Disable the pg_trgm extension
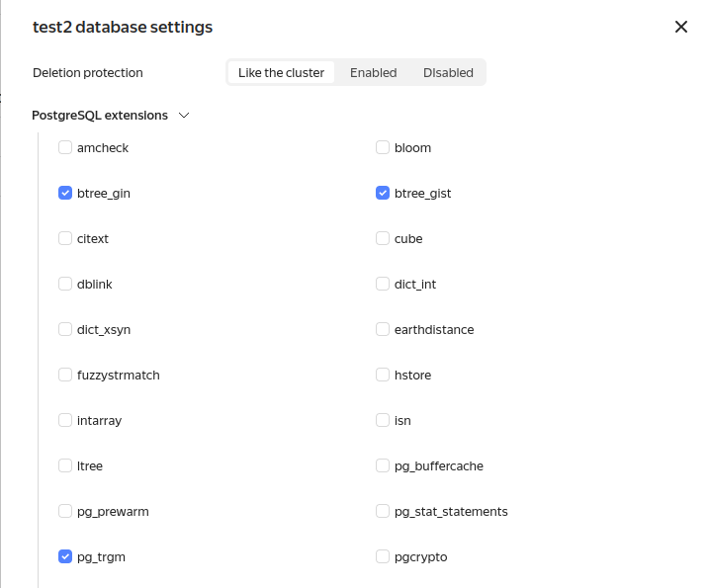Viewport: 709px width, 588px height. tap(65, 556)
